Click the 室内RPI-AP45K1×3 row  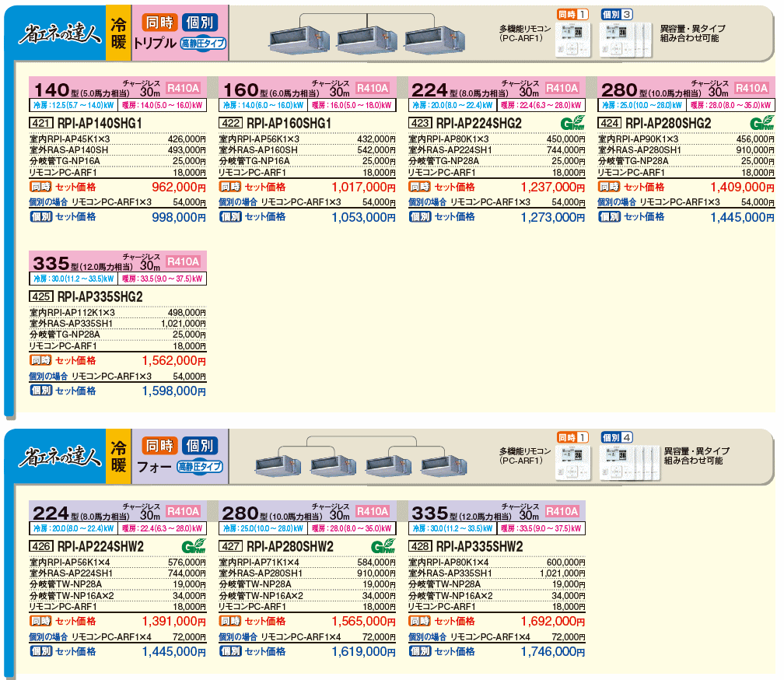[117, 139]
